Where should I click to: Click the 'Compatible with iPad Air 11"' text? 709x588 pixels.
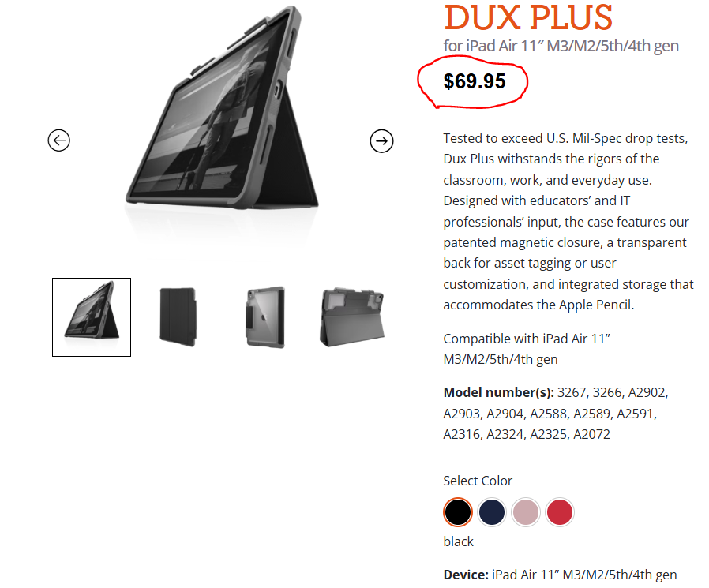527,339
